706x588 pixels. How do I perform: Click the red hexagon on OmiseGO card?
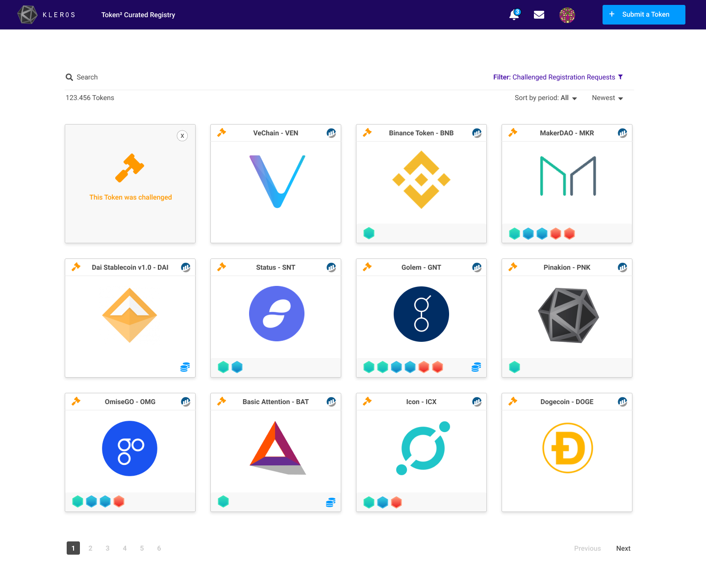pyautogui.click(x=119, y=501)
